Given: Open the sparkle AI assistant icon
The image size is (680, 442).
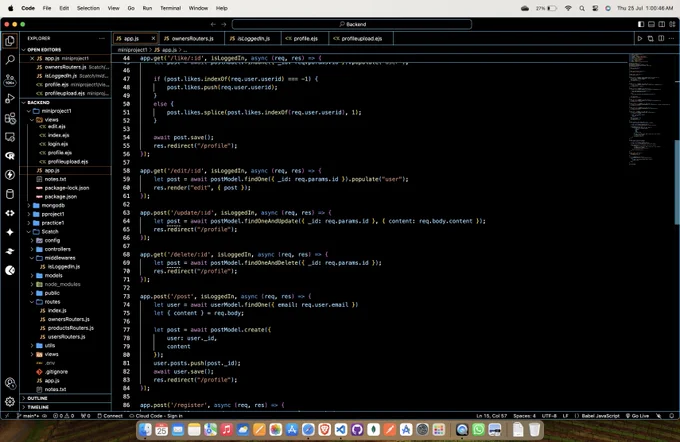Looking at the screenshot, I should tap(10, 232).
